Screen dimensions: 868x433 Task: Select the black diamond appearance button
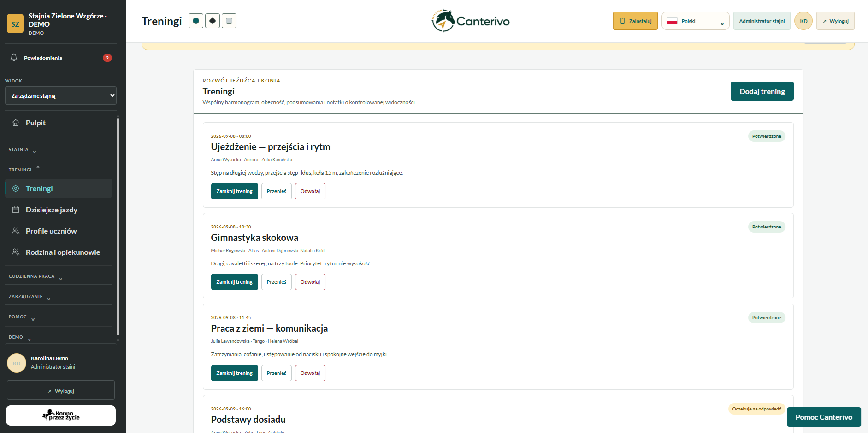click(213, 21)
